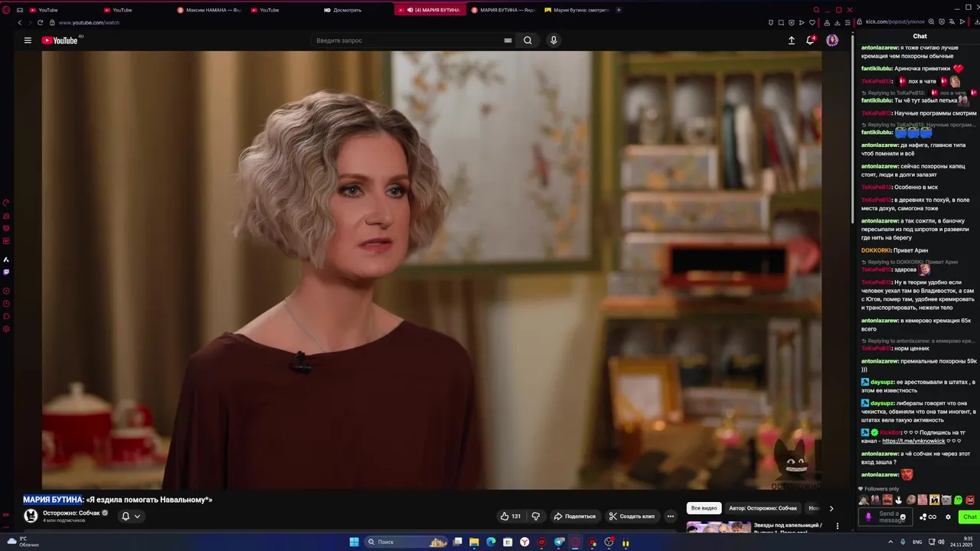Pick the green blob emote in quick emotes
This screenshot has height=551, width=980.
coord(958,500)
